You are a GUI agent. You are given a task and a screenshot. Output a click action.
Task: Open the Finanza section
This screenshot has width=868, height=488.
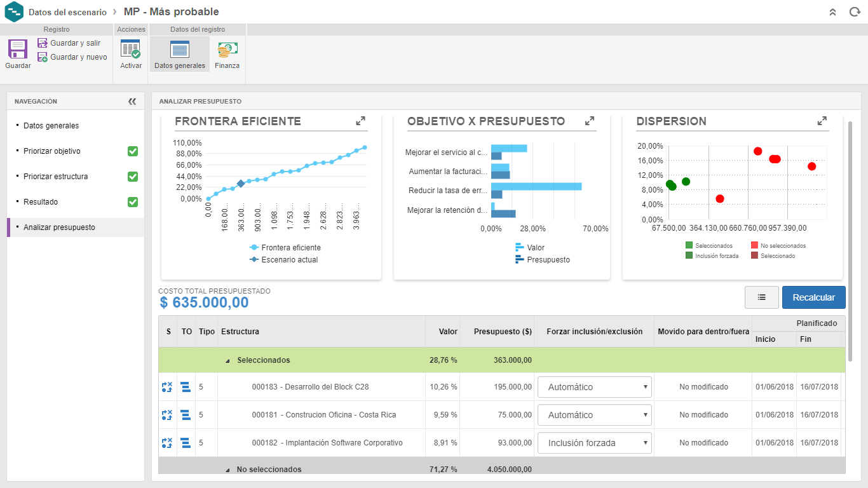click(227, 50)
